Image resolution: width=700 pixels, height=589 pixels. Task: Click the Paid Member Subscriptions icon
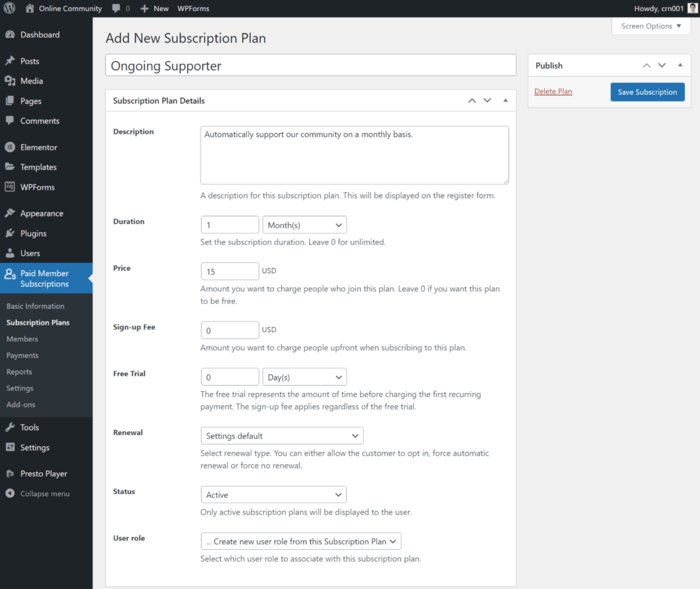point(10,274)
